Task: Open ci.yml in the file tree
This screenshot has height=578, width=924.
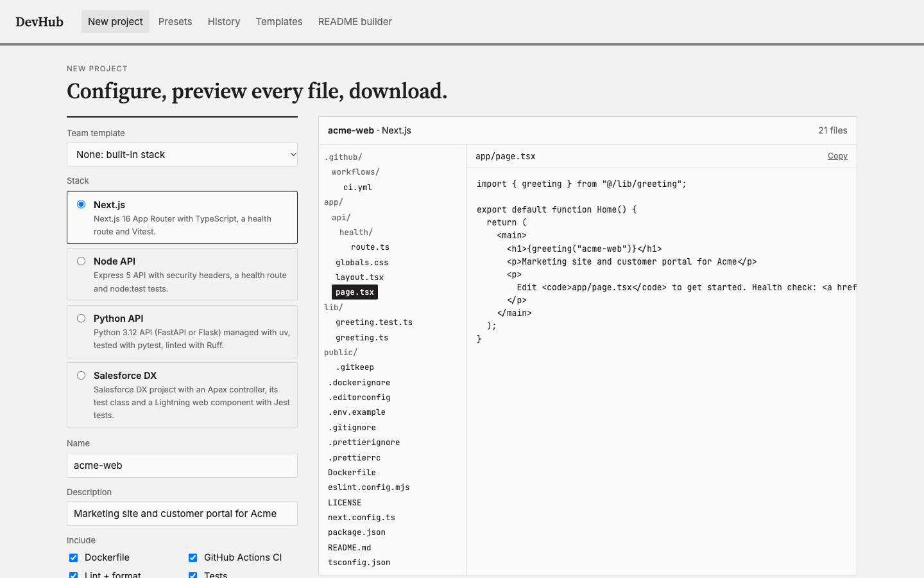Action: [357, 188]
